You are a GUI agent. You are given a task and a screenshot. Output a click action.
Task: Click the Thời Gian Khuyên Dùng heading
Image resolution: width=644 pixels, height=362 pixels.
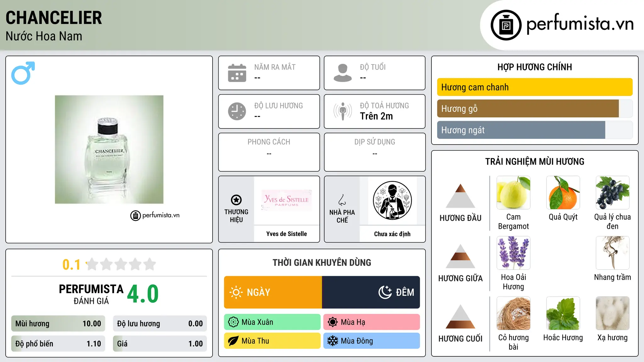(x=322, y=262)
